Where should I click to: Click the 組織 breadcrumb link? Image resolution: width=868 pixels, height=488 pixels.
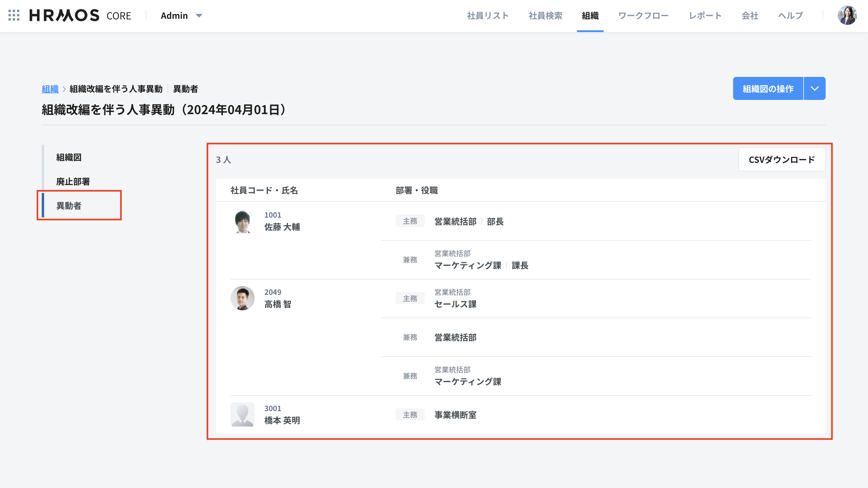coord(50,89)
